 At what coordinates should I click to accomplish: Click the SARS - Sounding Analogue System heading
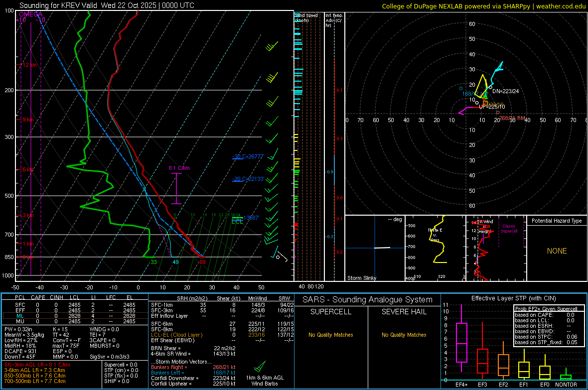[x=368, y=300]
